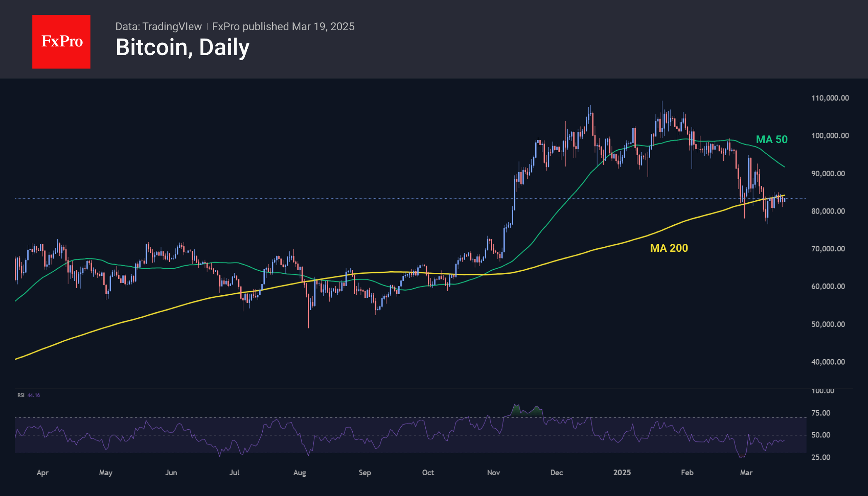868x496 pixels.
Task: Click the Bitcoin, Daily chart title
Action: tap(183, 47)
